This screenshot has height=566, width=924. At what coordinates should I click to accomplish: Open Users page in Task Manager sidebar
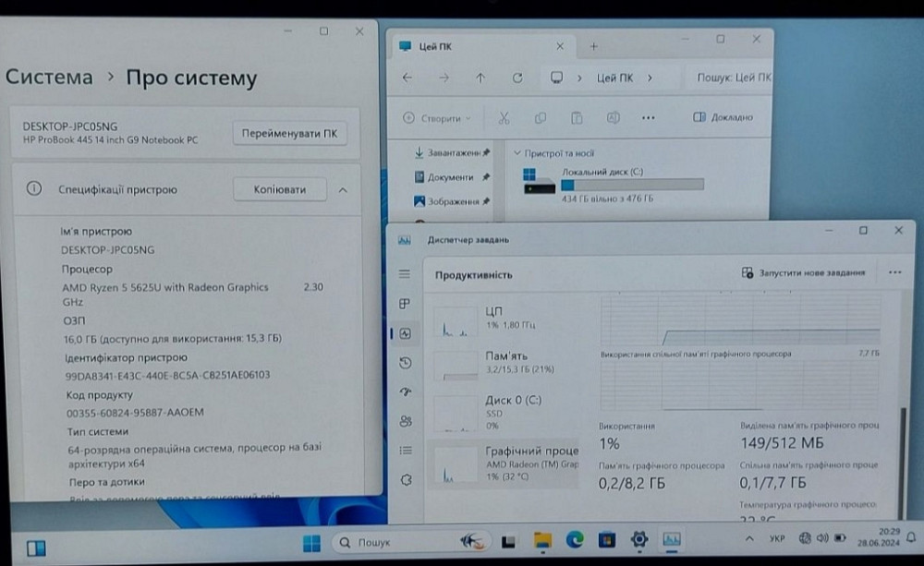405,421
